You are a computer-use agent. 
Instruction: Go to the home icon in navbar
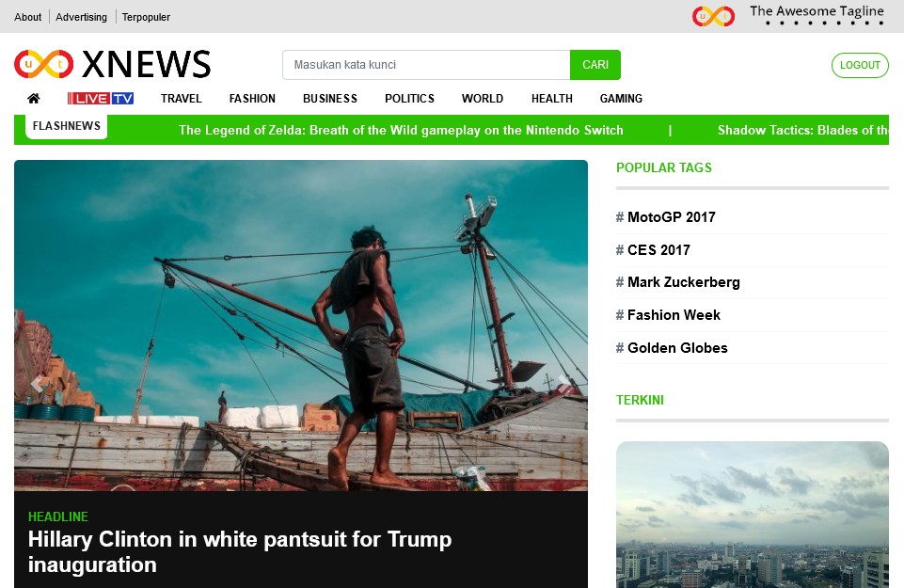(x=34, y=99)
